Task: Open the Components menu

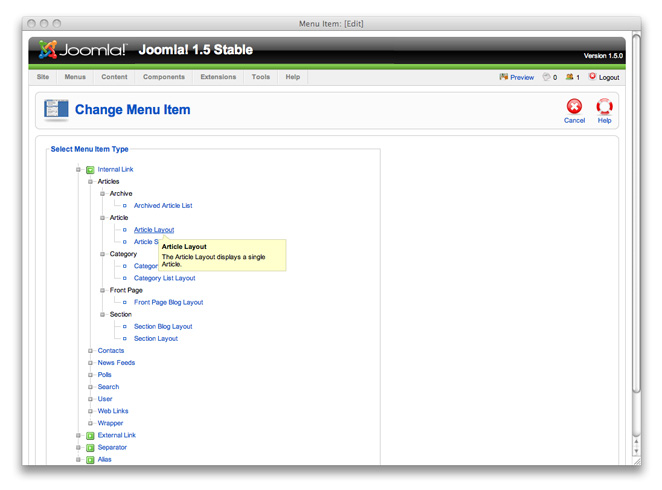Action: (x=163, y=77)
